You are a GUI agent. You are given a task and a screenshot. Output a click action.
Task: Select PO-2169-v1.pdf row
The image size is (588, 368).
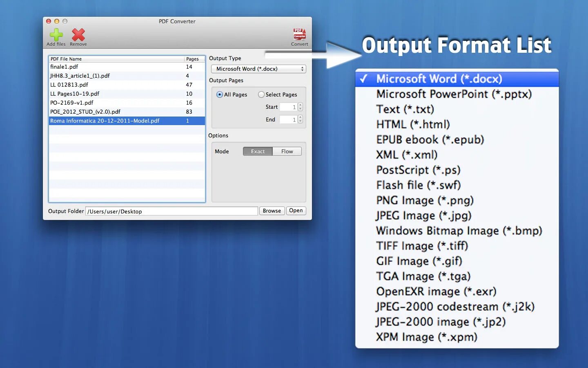coord(127,103)
